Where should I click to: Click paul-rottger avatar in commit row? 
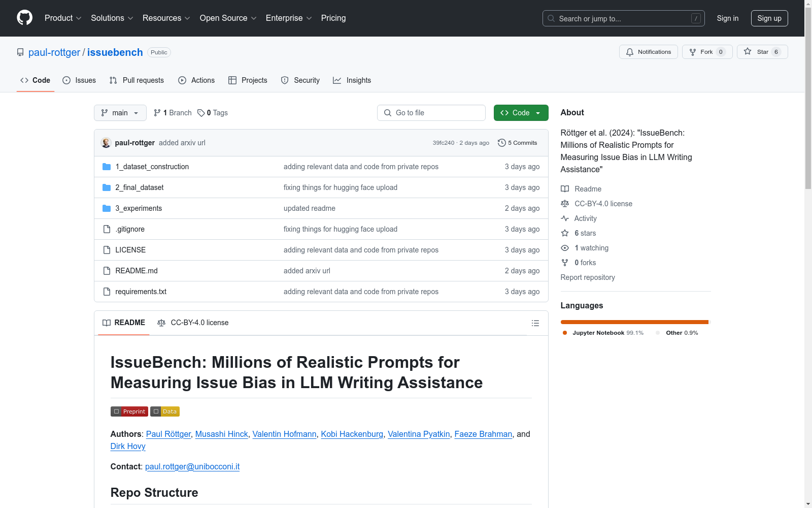(106, 143)
